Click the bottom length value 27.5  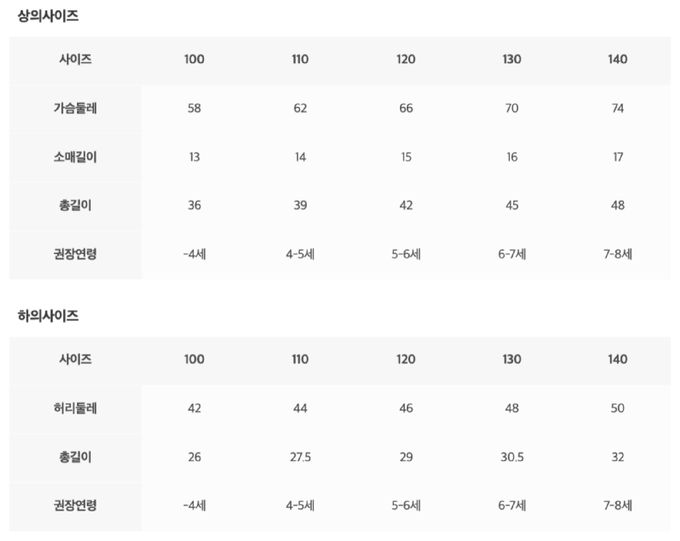coord(300,457)
